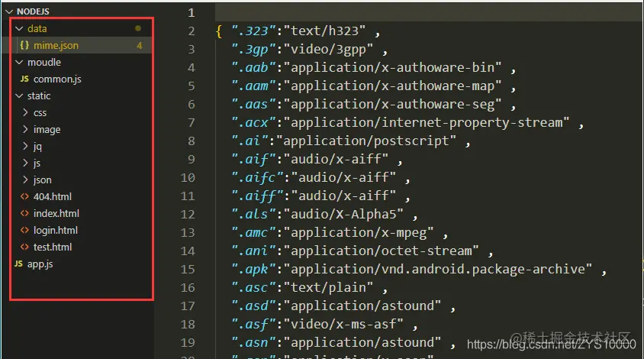Click the ".aab" key

[x=253, y=67]
